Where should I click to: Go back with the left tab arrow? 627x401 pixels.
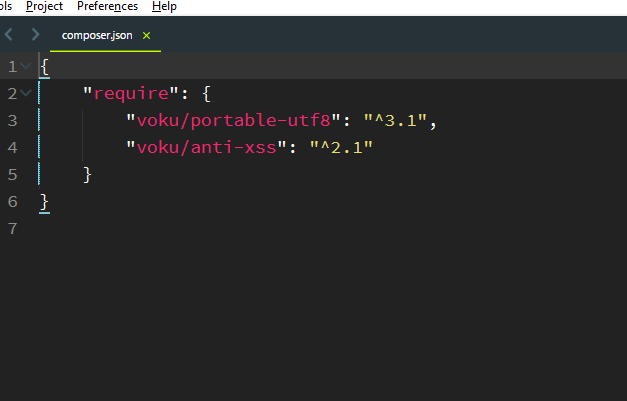[x=9, y=34]
